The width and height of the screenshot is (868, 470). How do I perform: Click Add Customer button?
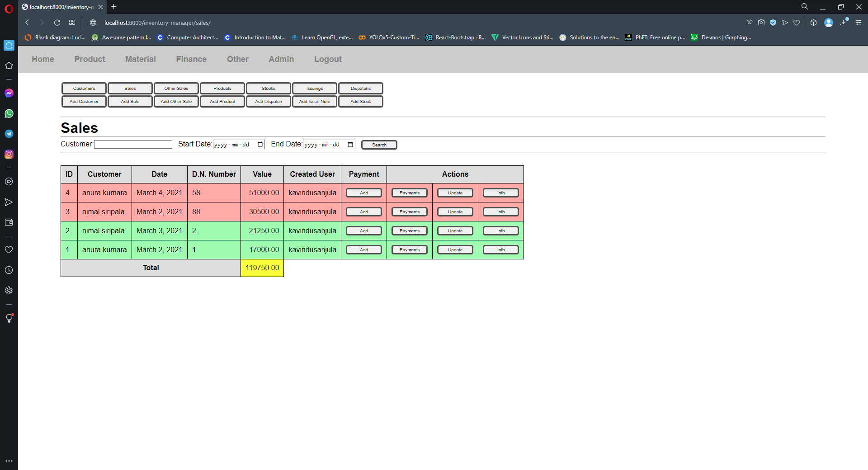click(84, 101)
